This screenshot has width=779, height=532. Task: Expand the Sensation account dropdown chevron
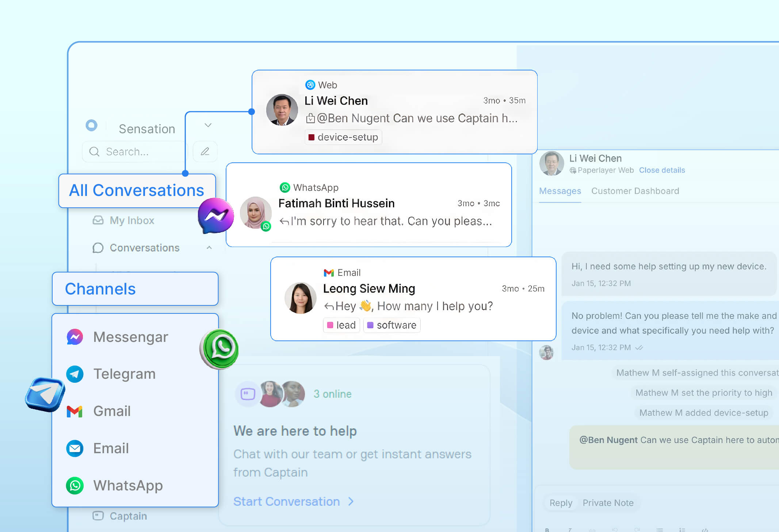tap(208, 125)
